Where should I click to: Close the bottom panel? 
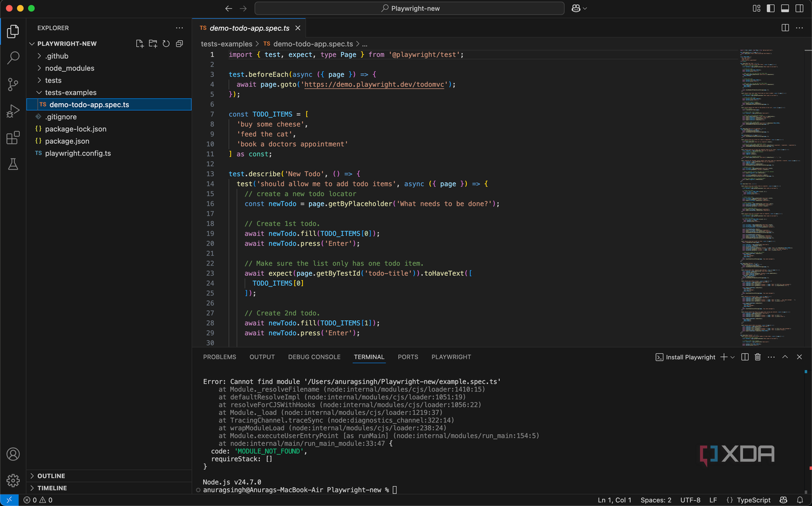(799, 357)
